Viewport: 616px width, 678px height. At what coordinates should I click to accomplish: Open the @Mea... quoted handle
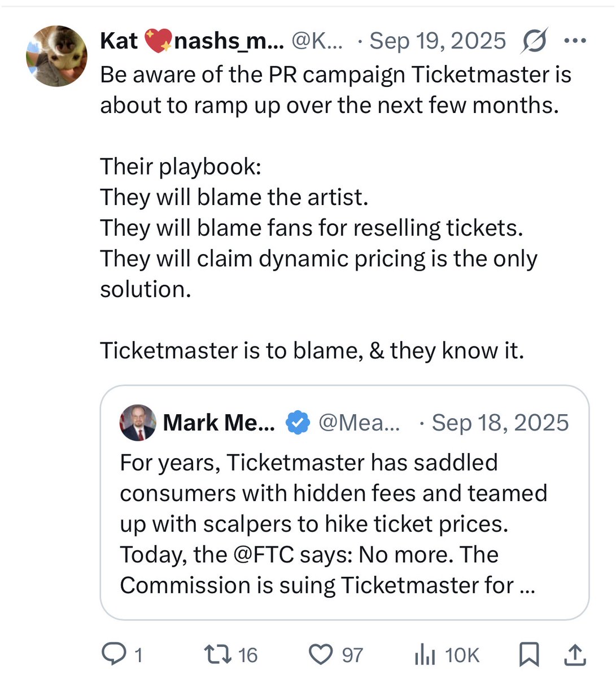(x=359, y=423)
